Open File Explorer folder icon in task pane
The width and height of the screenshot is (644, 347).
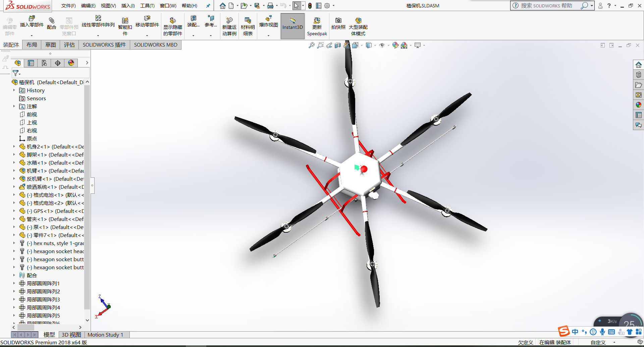[x=638, y=85]
